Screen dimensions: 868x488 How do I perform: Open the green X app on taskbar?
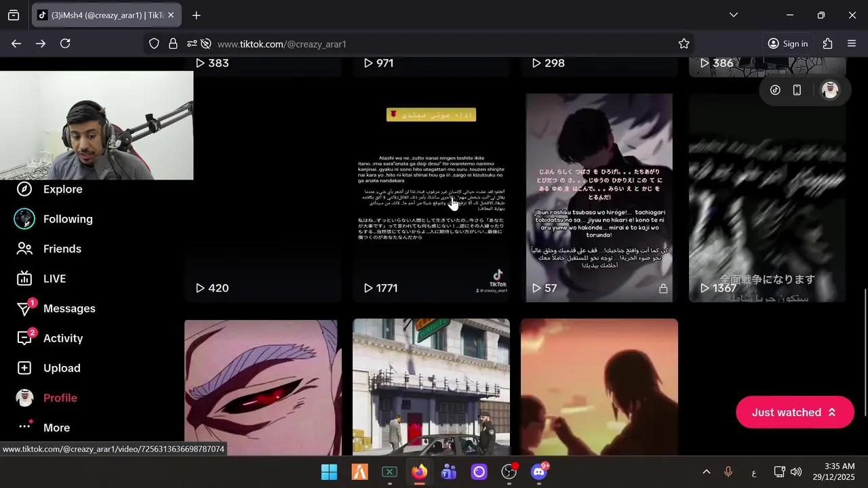click(389, 472)
